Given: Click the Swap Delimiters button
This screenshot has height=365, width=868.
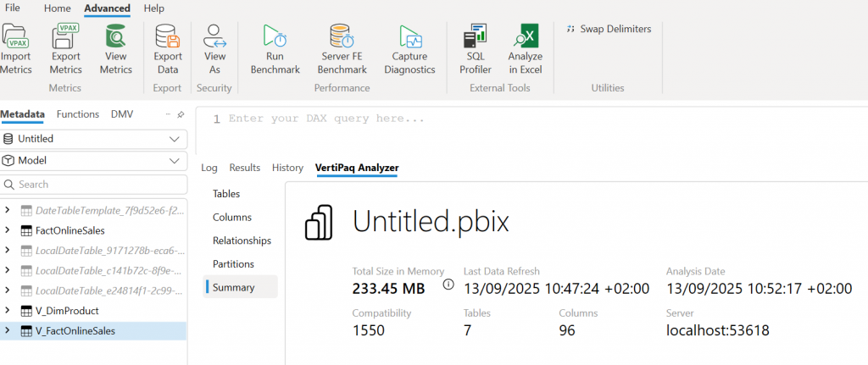Looking at the screenshot, I should pos(608,29).
